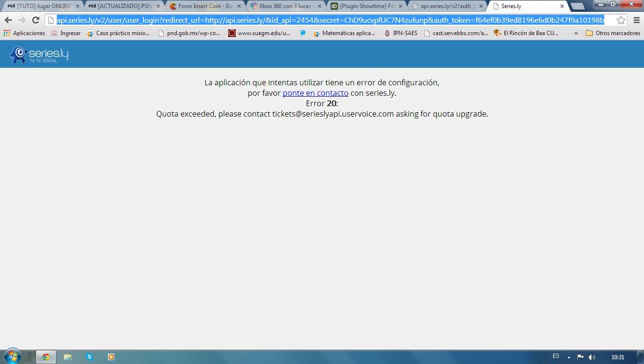This screenshot has height=364, width=644.
Task: Go back to the previous page
Action: (8, 20)
